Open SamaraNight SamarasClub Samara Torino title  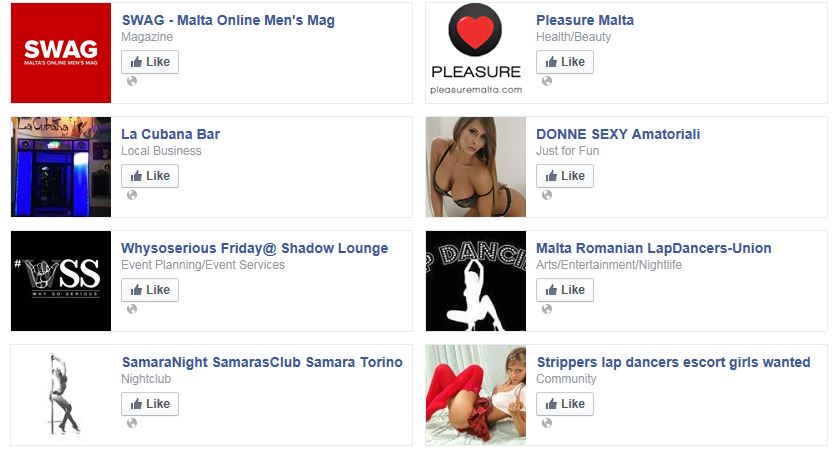coord(262,362)
